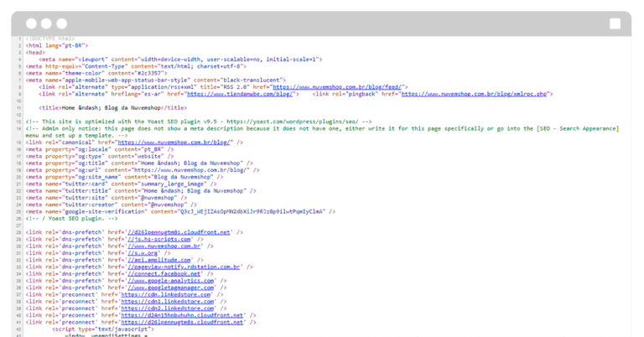Click the twitter:site @nuvemshop line
644x337 pixels.
point(106,198)
